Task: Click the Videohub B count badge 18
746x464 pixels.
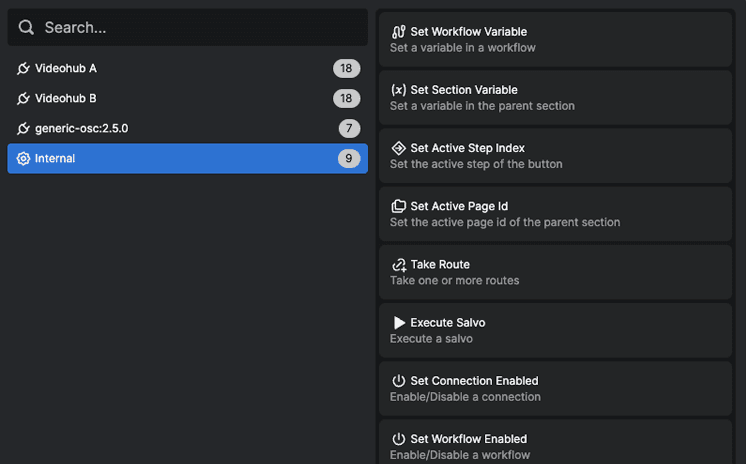Action: (x=346, y=99)
